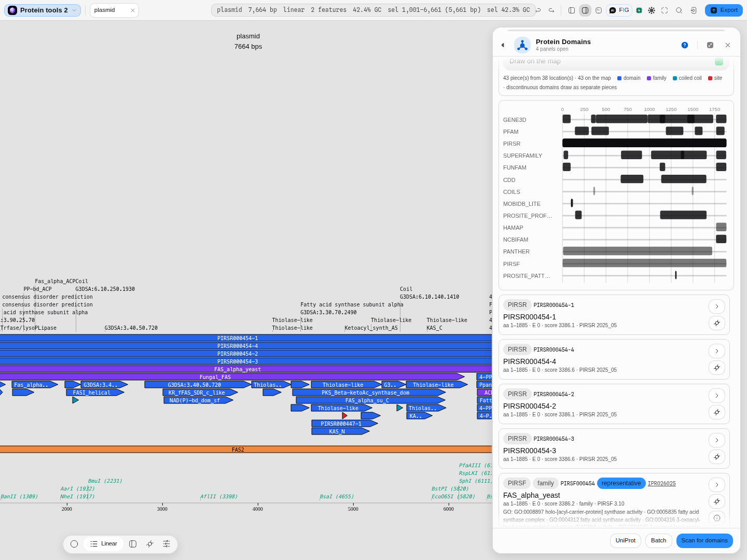Click the purple family legend swatch
Image resolution: width=747 pixels, height=560 pixels.
coord(649,78)
